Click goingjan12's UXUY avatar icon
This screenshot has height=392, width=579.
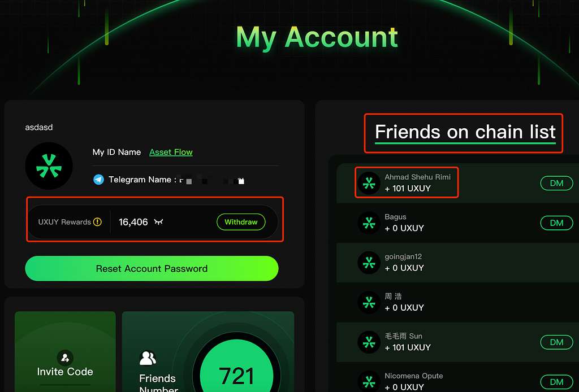(x=369, y=263)
